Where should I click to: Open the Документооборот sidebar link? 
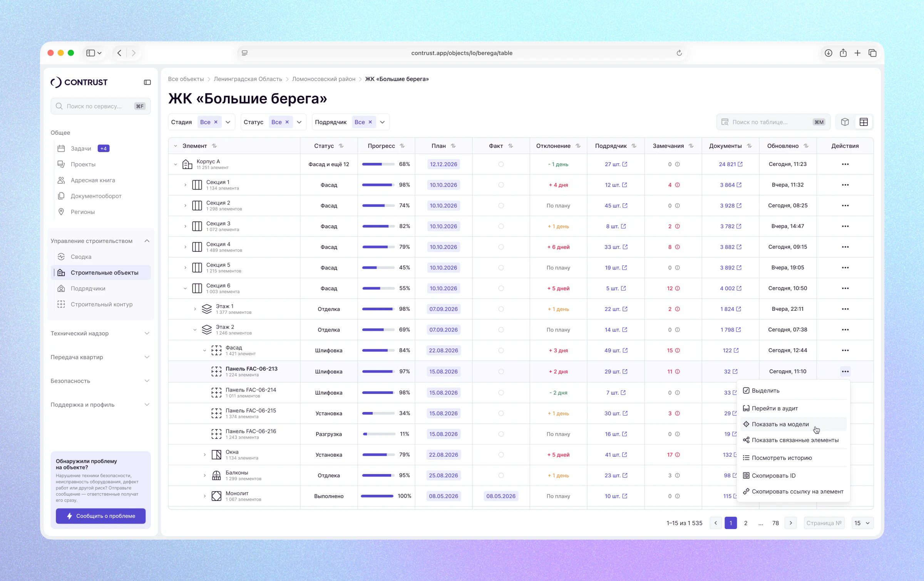click(x=96, y=196)
